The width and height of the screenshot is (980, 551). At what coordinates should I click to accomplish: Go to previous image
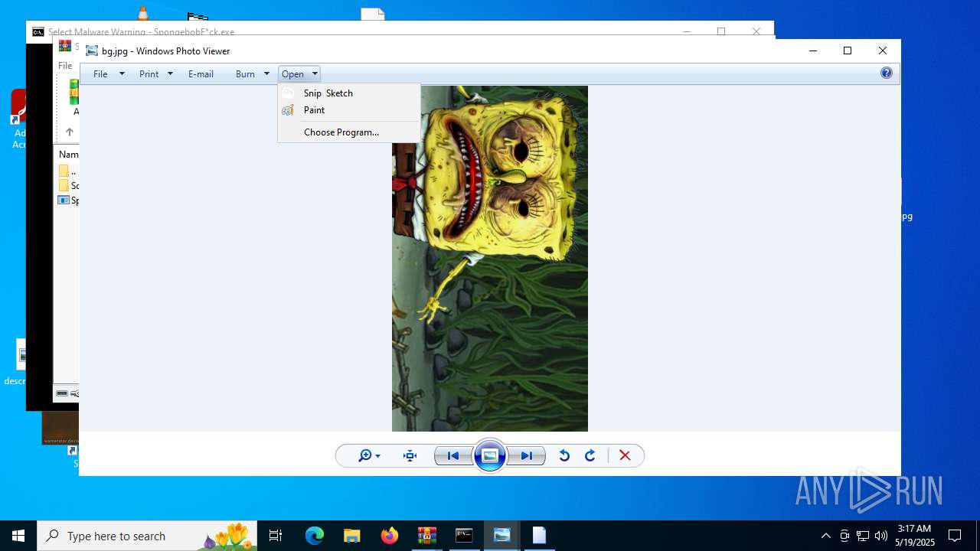coord(453,456)
